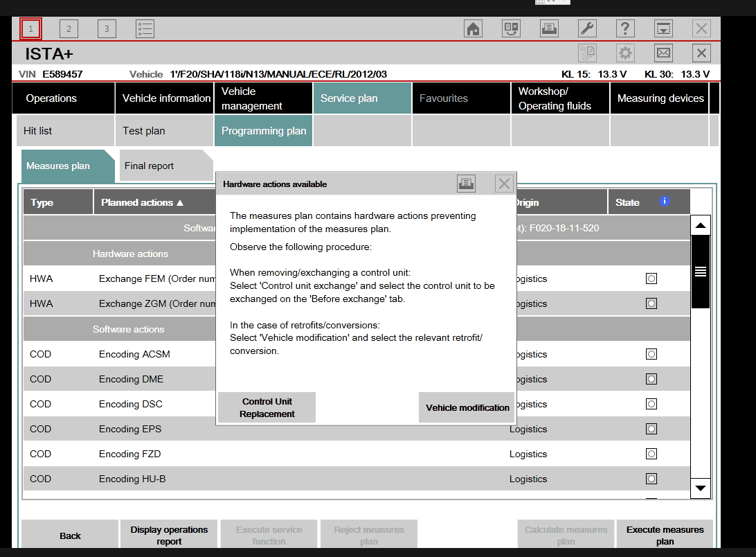Open the Favourites menu
This screenshot has width=756, height=557.
[x=461, y=98]
